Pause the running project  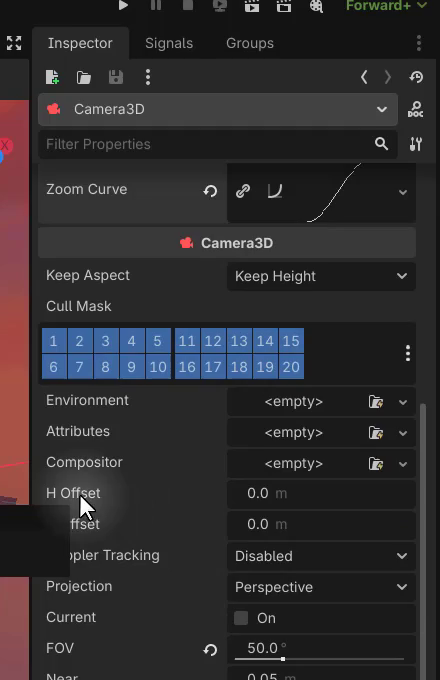click(x=156, y=5)
